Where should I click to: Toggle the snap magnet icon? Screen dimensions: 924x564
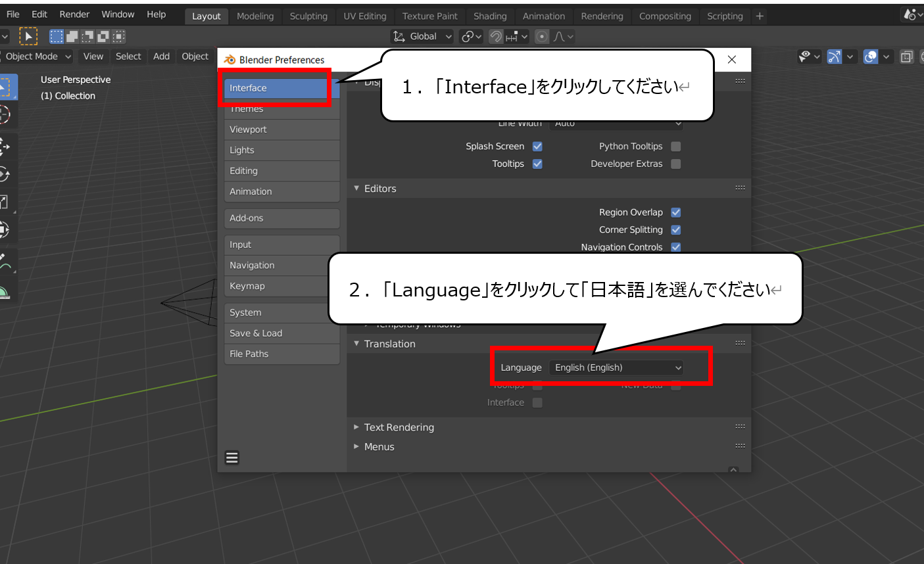click(497, 37)
